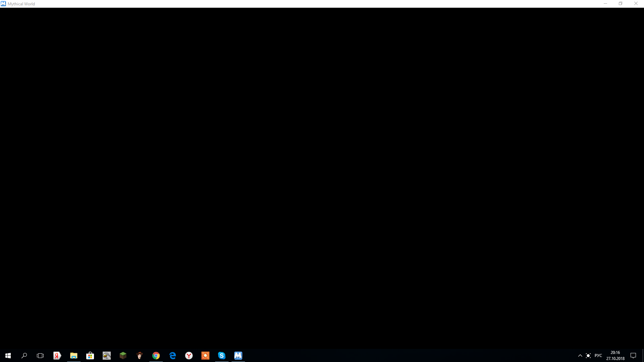
Task: Click the Mythical World title bar icon
Action: 3,4
